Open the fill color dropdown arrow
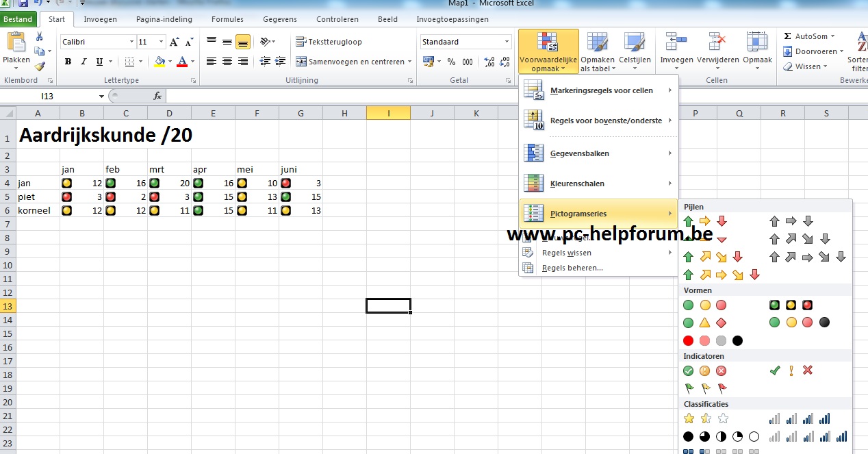This screenshot has width=868, height=454. pos(170,62)
